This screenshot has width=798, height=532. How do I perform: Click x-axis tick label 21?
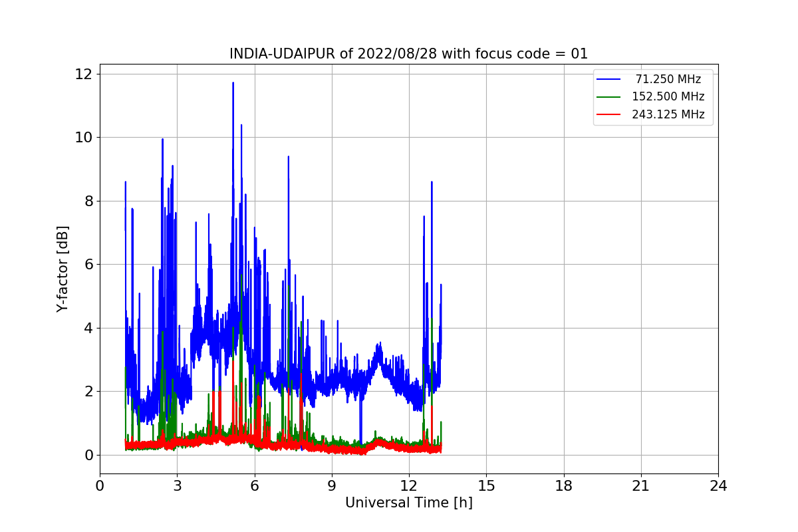coord(641,486)
